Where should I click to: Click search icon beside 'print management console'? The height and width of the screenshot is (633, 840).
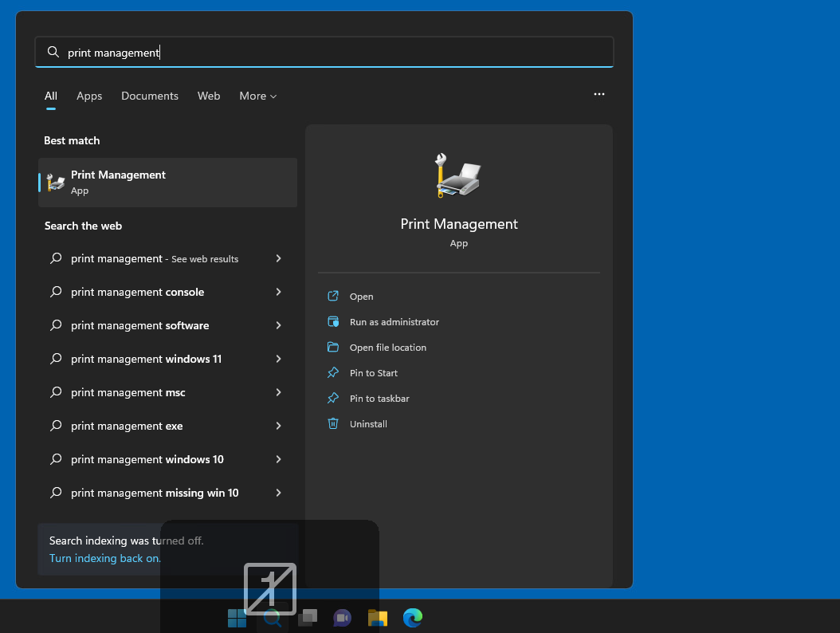[x=56, y=292]
